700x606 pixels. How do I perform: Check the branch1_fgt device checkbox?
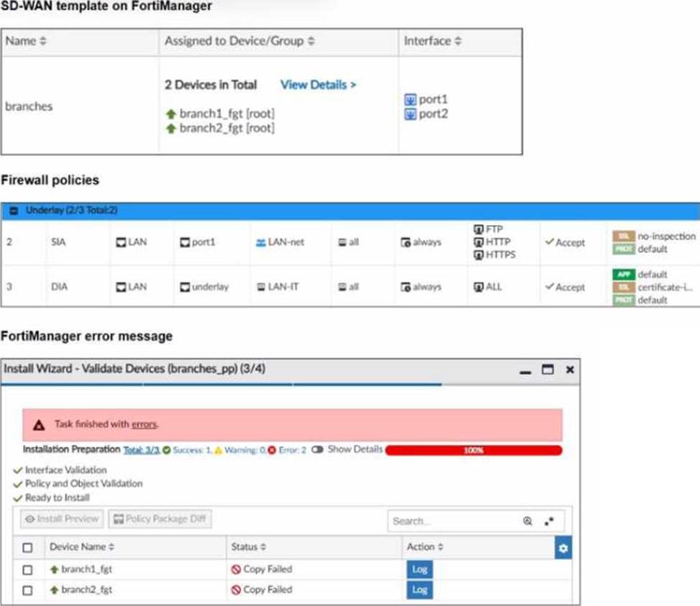pyautogui.click(x=27, y=570)
